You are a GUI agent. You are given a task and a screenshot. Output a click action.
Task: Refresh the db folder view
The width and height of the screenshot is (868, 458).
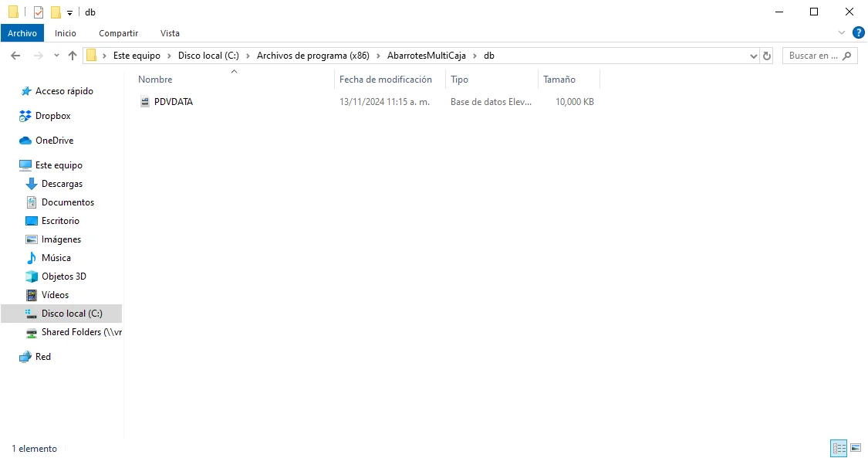pos(766,56)
